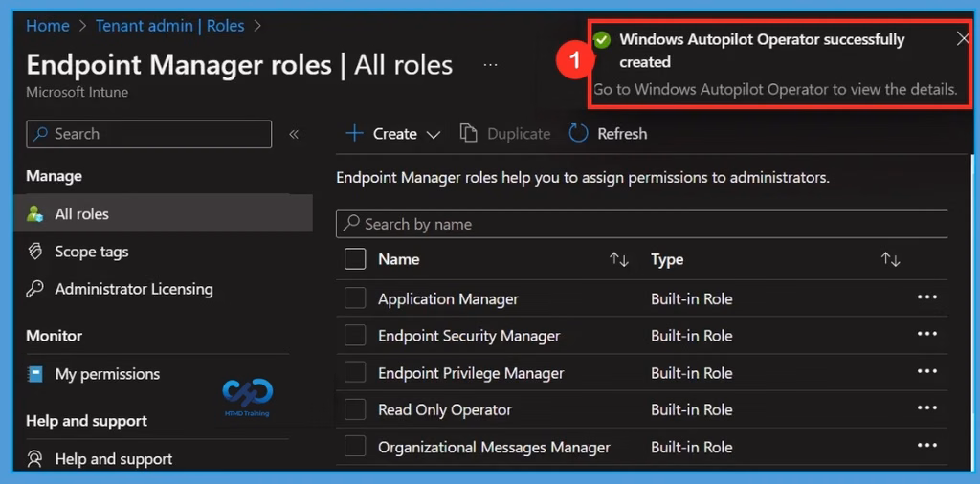
Task: Dismiss the Windows Autopilot Operator notification
Action: point(963,39)
